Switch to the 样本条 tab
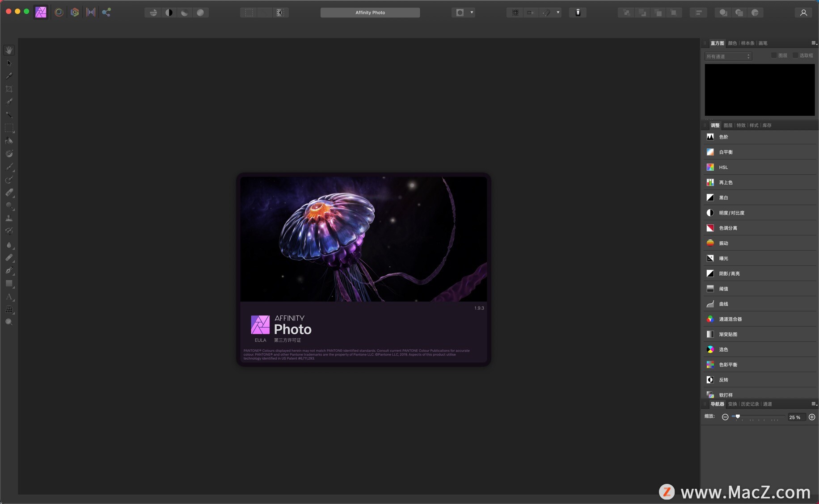 coord(747,43)
